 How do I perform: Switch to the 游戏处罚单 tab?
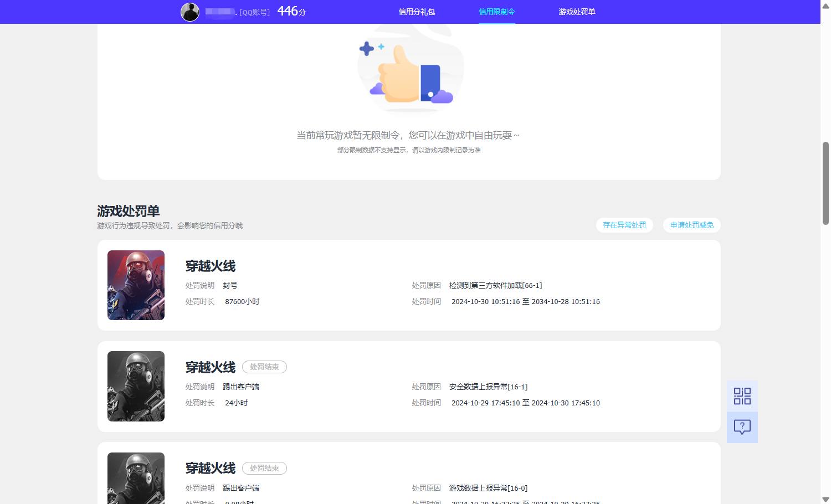pyautogui.click(x=577, y=12)
